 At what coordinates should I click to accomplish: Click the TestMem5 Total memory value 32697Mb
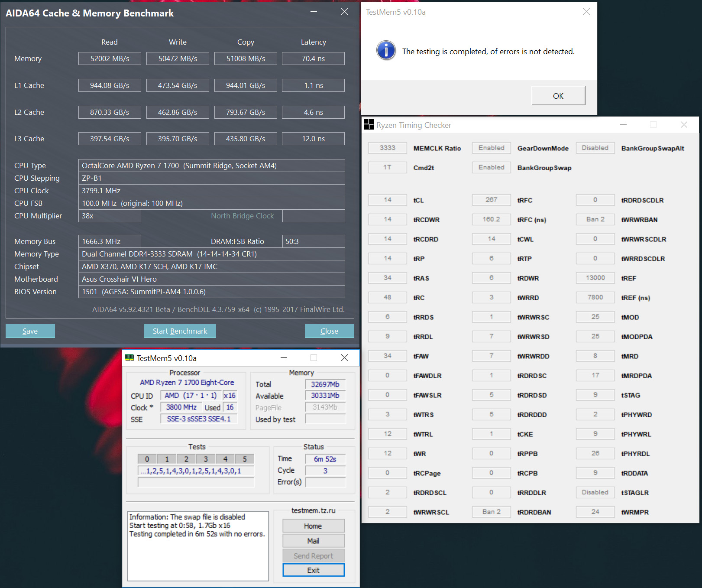(326, 384)
